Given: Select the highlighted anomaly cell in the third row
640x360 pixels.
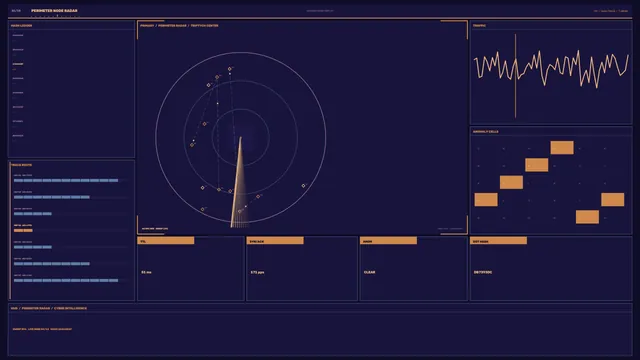Looking at the screenshot, I should pos(511,182).
